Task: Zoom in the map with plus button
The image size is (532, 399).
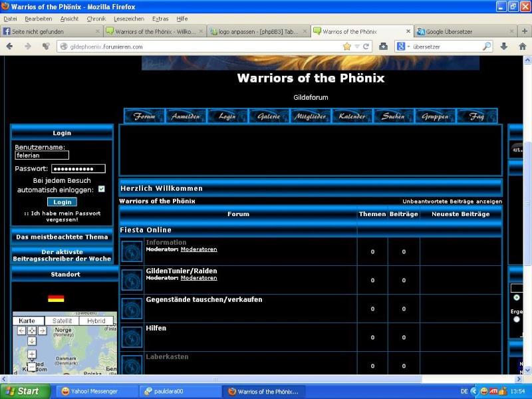Action: coord(31,354)
